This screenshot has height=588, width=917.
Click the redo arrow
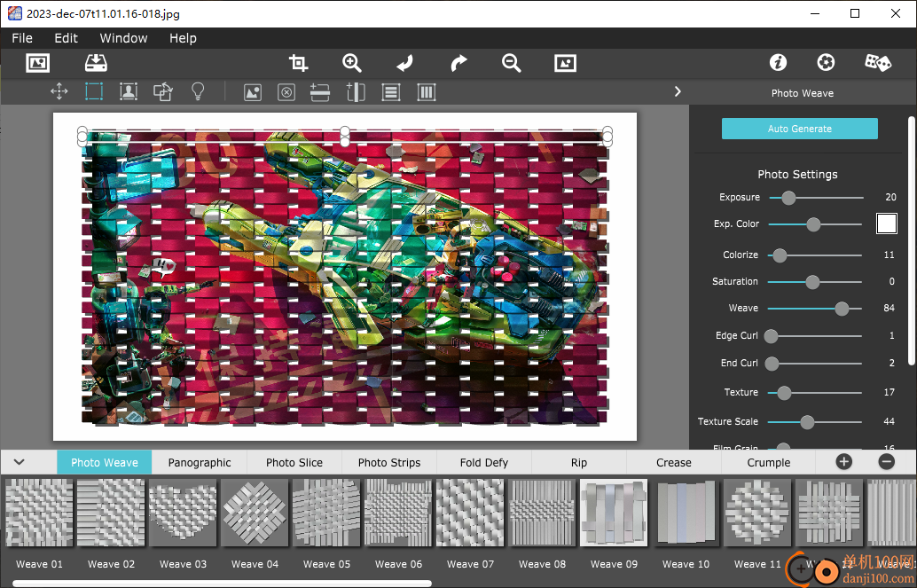458,63
